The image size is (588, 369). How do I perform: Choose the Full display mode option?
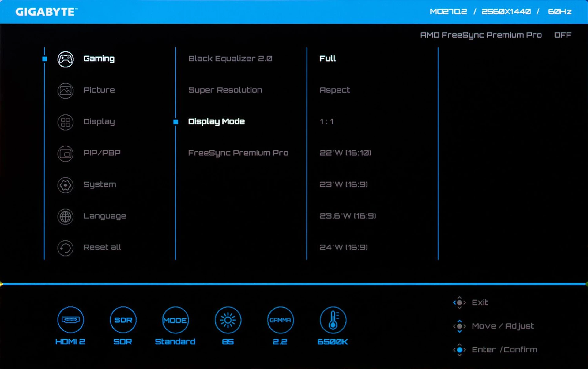pos(327,59)
